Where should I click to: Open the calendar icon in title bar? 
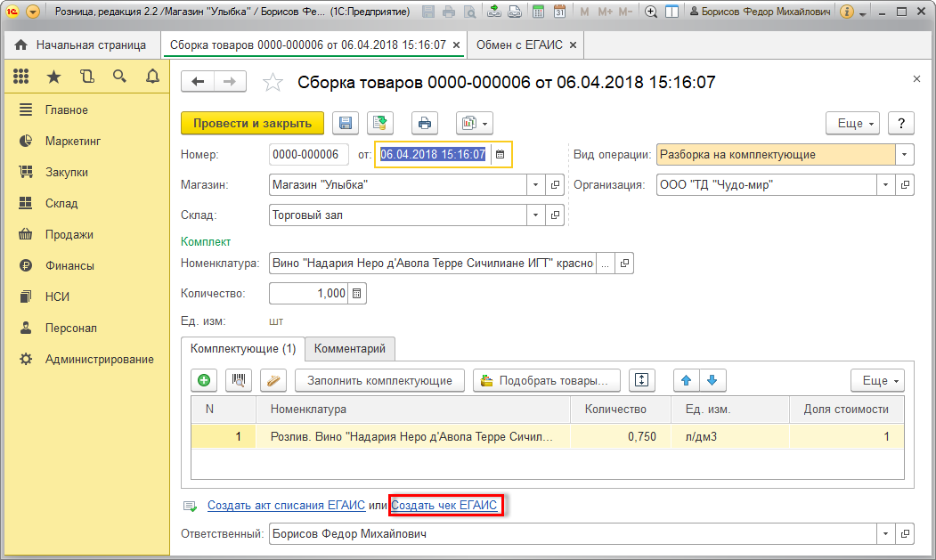point(559,12)
